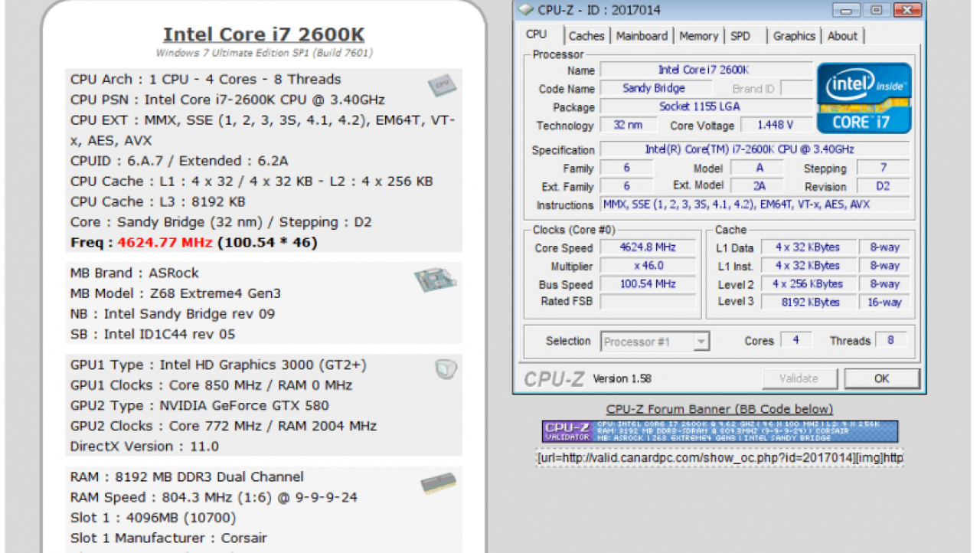The width and height of the screenshot is (980, 553).
Task: Click the GPU2 Type NVIDIA GeForce GTX 580 line
Action: coord(200,406)
